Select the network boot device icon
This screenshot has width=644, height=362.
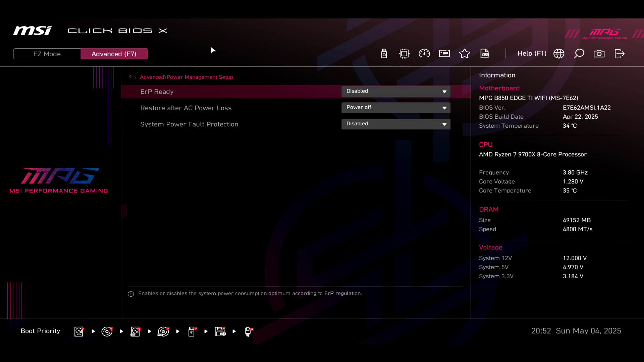pos(248,331)
